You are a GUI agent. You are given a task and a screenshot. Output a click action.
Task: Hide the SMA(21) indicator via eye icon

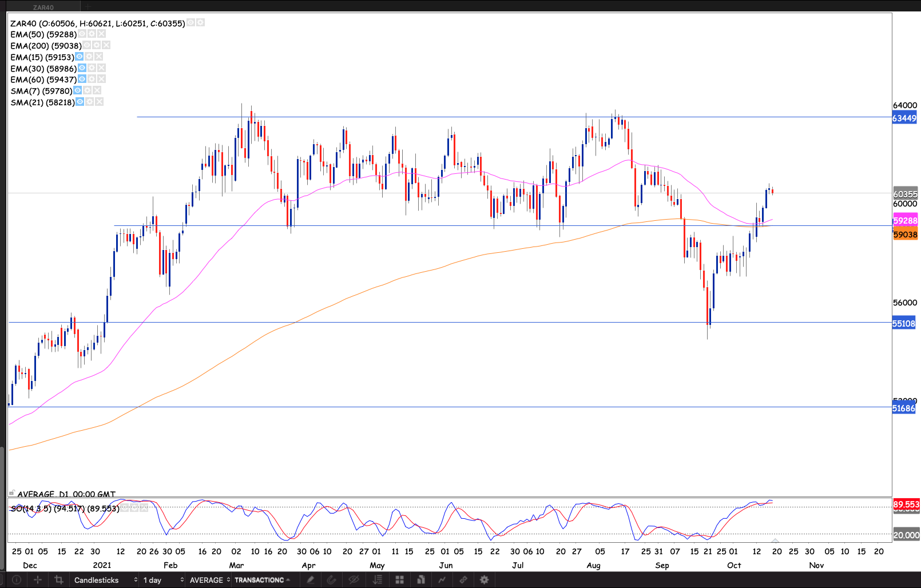80,102
